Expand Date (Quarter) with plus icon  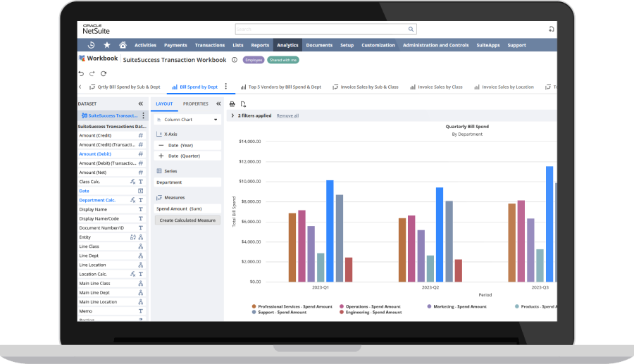pyautogui.click(x=161, y=156)
